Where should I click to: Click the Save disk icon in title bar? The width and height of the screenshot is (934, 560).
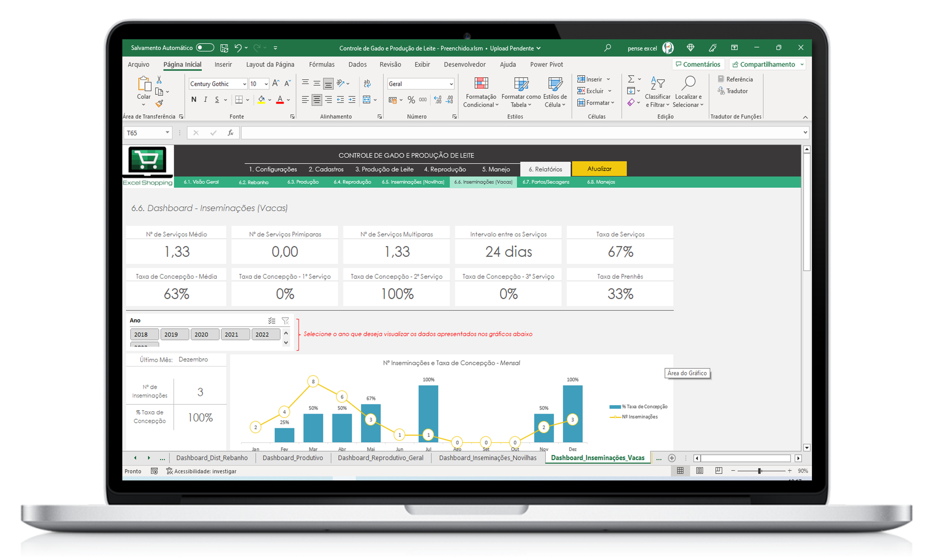pos(224,48)
